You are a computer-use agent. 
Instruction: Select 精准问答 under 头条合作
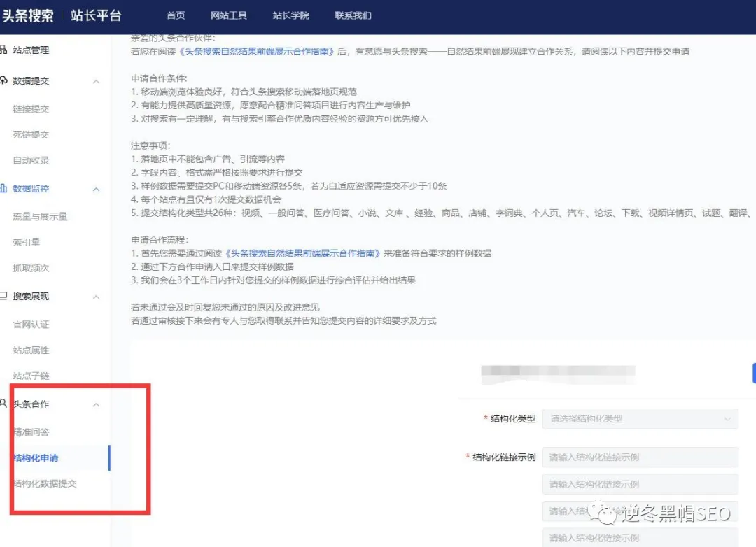31,432
